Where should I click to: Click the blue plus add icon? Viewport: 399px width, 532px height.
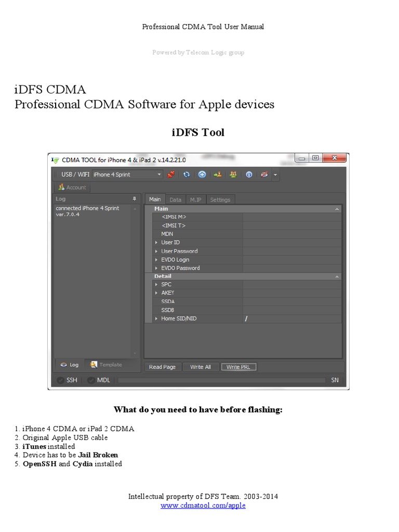point(202,175)
